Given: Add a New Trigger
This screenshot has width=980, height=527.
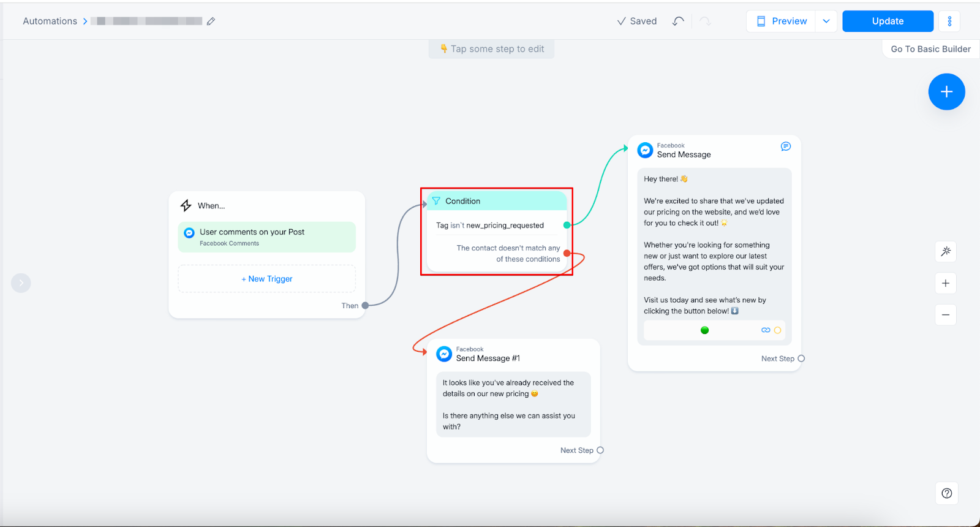Looking at the screenshot, I should click(x=267, y=279).
